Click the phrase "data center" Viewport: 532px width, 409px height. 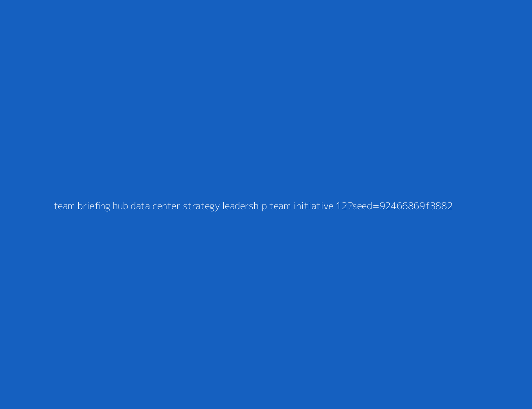(155, 206)
